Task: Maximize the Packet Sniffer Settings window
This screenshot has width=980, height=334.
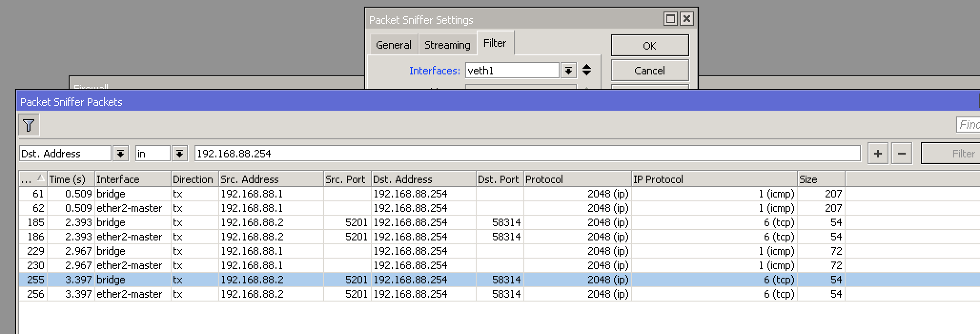Action: coord(671,19)
